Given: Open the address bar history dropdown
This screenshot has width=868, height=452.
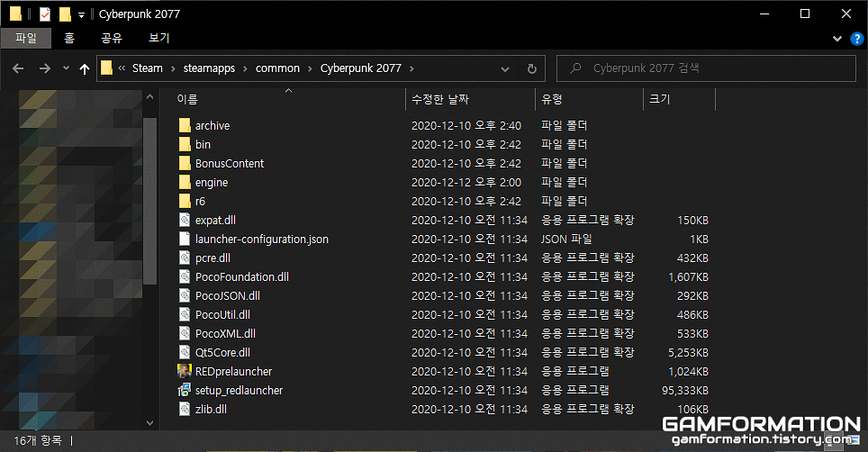Looking at the screenshot, I should (505, 69).
